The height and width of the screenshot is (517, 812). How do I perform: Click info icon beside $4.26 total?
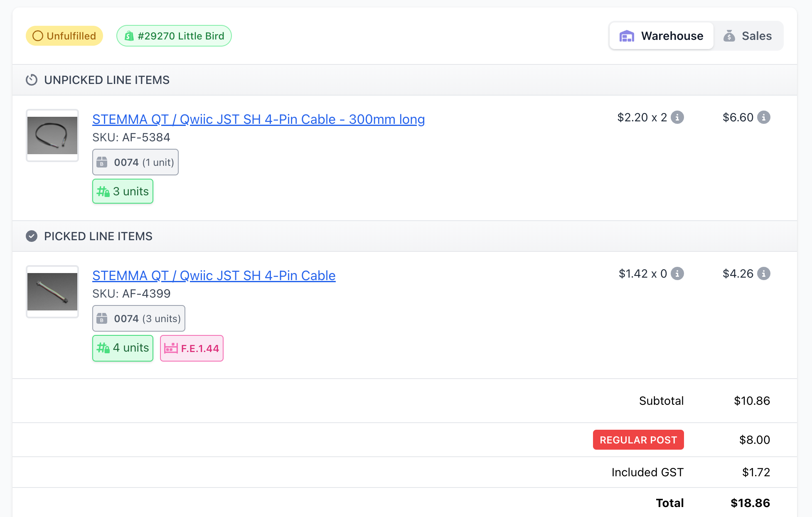pos(763,274)
